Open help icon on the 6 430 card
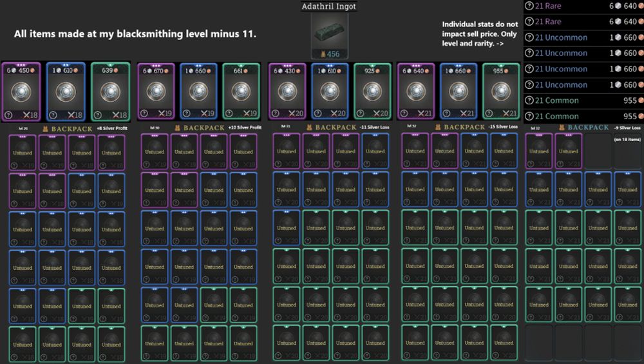This screenshot has height=364, width=644. pyautogui.click(x=275, y=113)
